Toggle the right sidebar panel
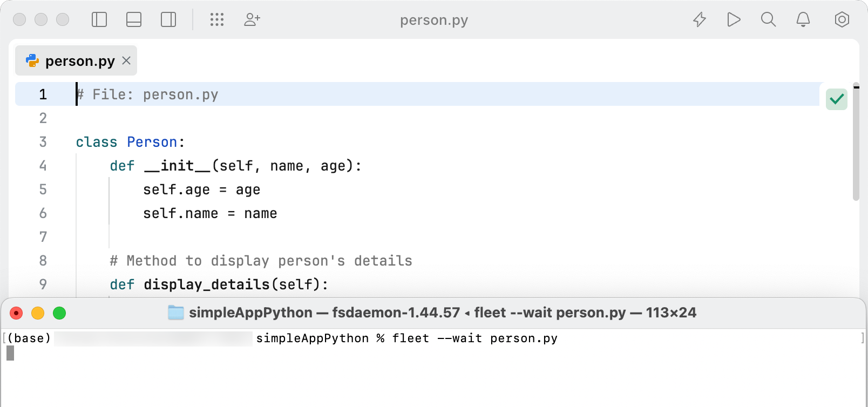868x407 pixels. (168, 20)
